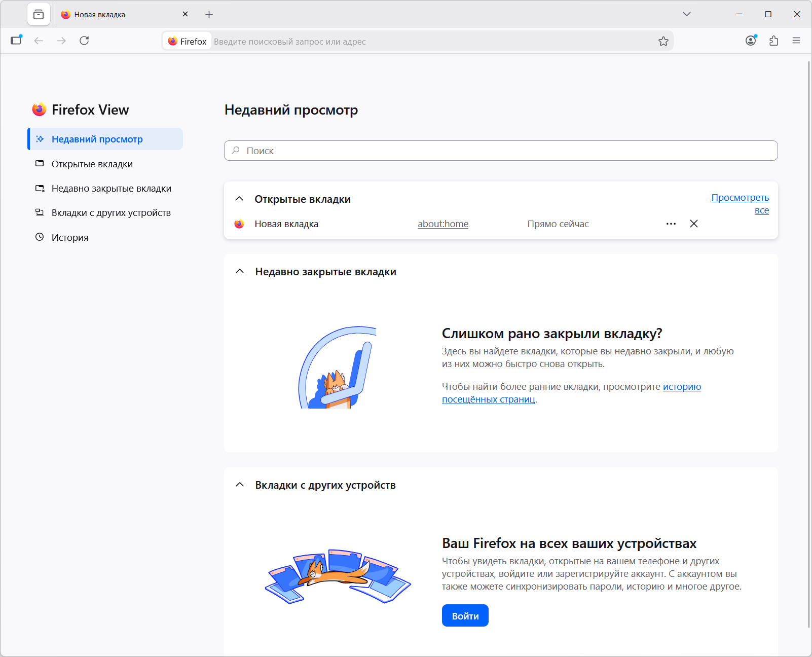
Task: Collapse the Вкладки с других устройств section
Action: [x=240, y=485]
